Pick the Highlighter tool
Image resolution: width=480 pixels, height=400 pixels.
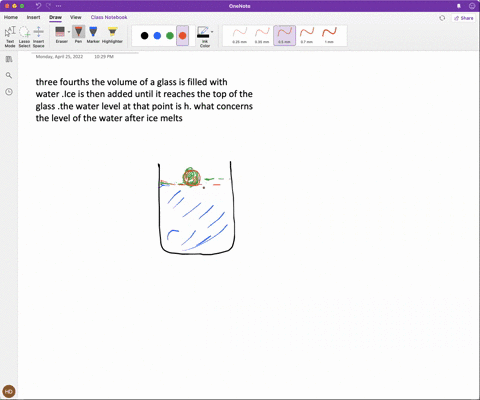112,35
